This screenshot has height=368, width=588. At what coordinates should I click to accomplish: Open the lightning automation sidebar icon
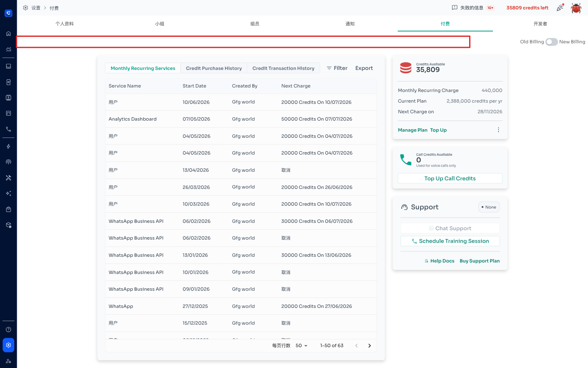click(8, 146)
